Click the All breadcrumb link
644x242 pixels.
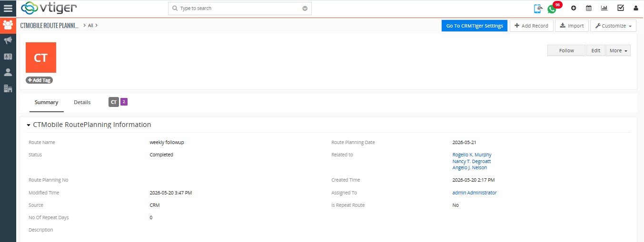90,26
